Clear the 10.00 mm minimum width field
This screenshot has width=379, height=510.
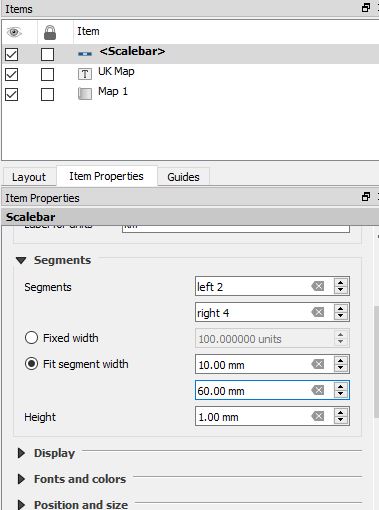point(318,364)
